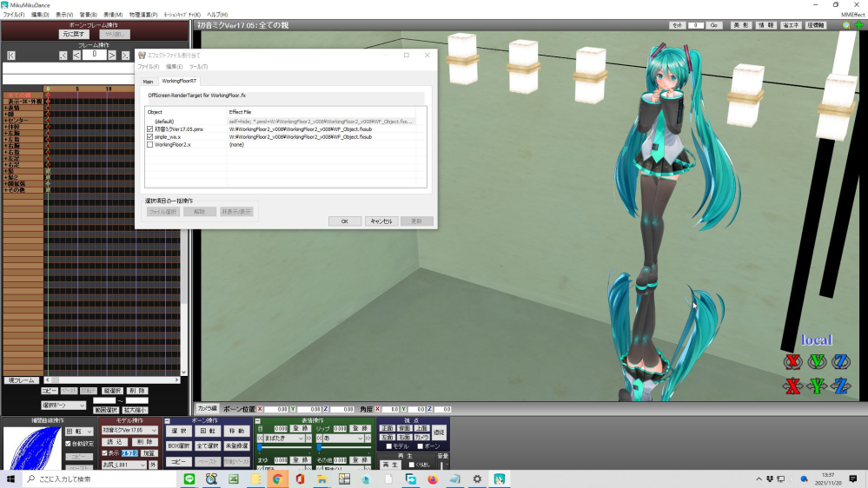This screenshot has width=868, height=488.
Task: Click the MikuMikuDance taskbar icon
Action: point(500,479)
